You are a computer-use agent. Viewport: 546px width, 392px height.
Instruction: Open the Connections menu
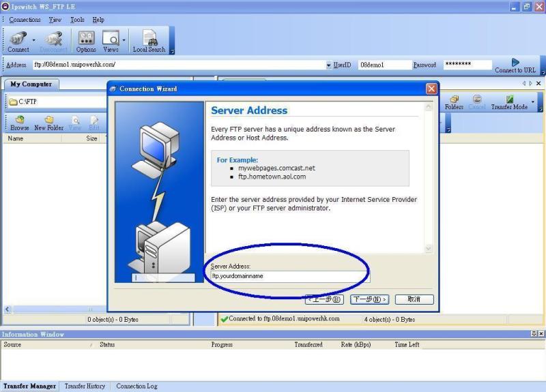coord(25,20)
